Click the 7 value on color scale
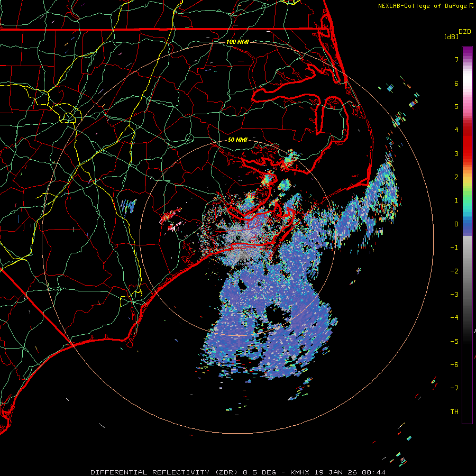Viewport: 476px width, 476px height. [456, 59]
